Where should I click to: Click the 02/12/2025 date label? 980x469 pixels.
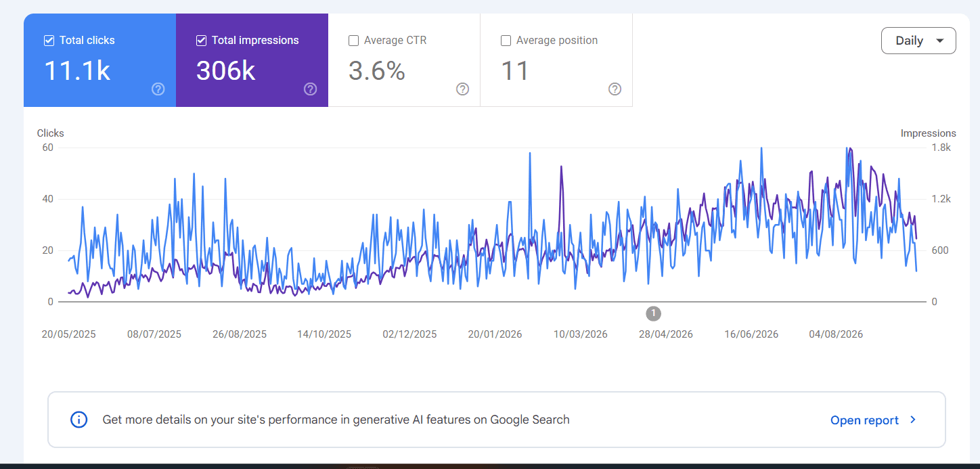pyautogui.click(x=409, y=334)
